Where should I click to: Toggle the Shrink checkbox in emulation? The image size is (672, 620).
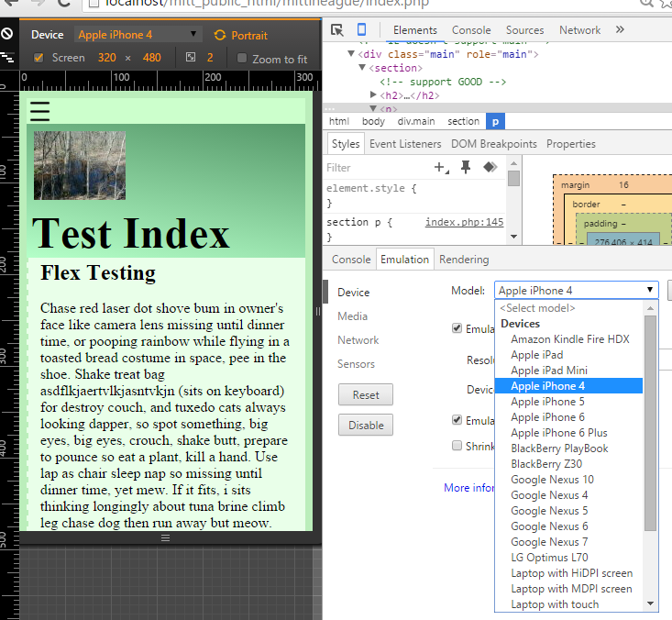457,446
